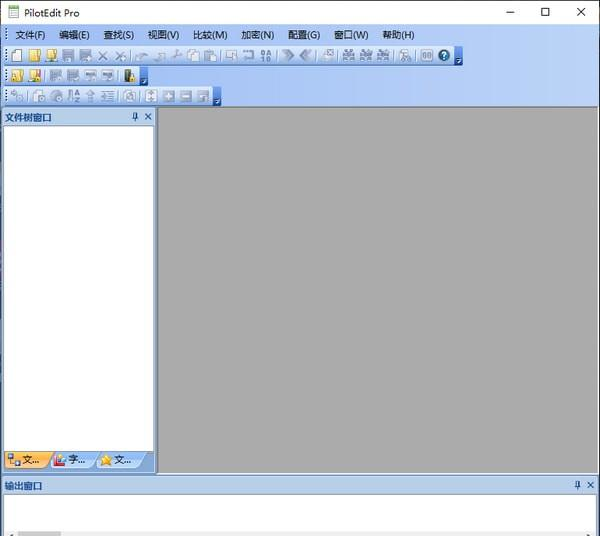
Task: Open encrypted file via first locked-folder icon
Action: tap(18, 76)
